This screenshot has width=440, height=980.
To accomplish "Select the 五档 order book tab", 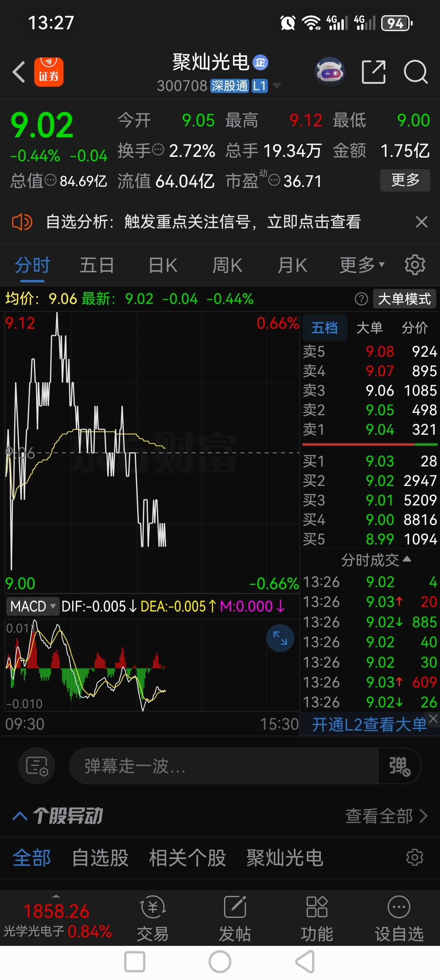I will [x=325, y=327].
